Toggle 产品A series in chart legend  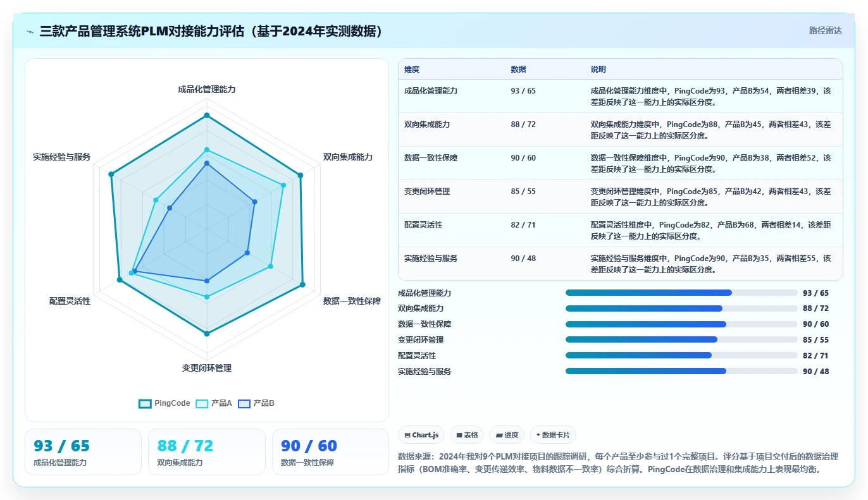pos(214,403)
